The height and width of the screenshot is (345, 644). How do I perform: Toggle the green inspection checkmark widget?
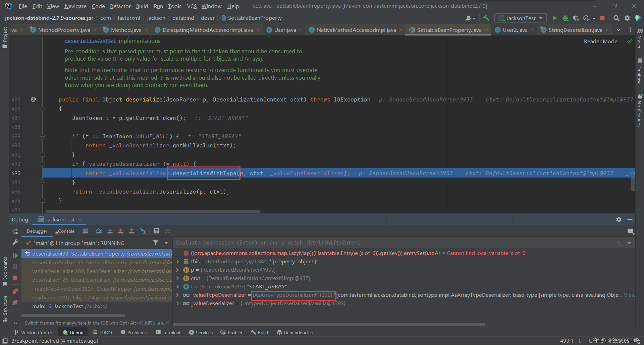tap(630, 41)
